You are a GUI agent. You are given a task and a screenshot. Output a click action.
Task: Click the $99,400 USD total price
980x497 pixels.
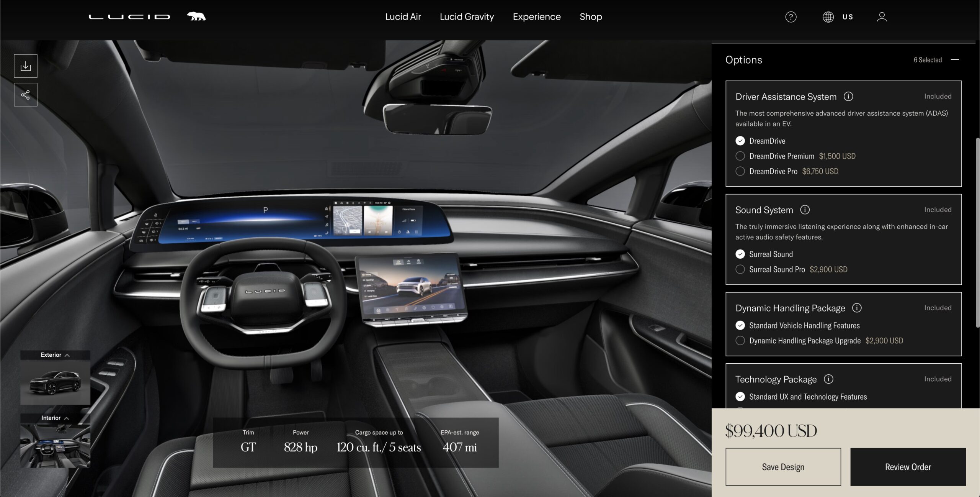point(771,431)
